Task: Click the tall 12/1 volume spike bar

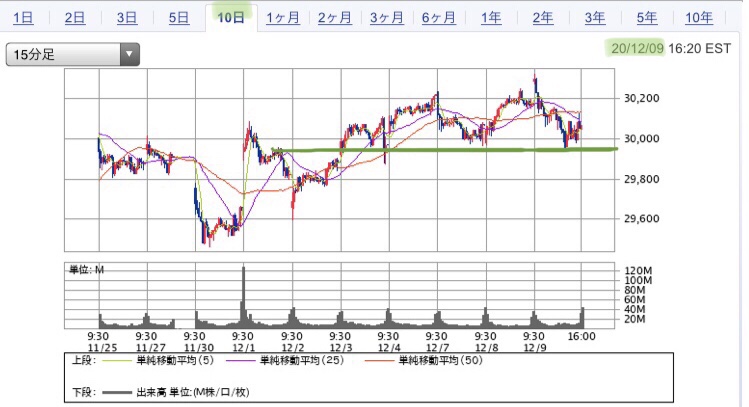Action: point(244,296)
